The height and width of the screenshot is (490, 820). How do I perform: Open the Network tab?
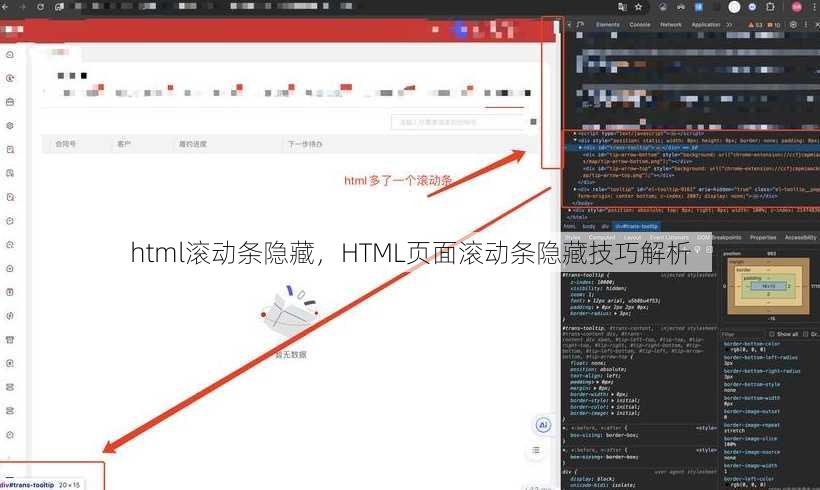(x=670, y=25)
